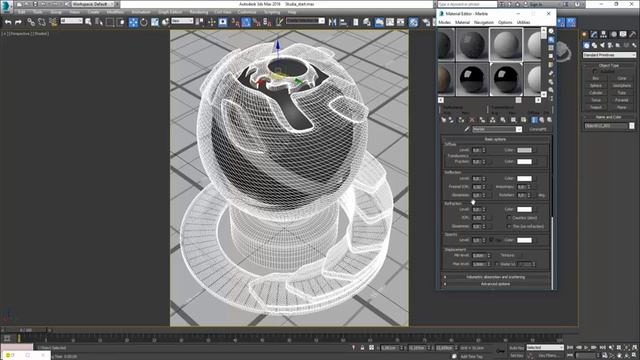Open the Rendering menu
Image resolution: width=640 pixels, height=360 pixels.
[x=198, y=12]
